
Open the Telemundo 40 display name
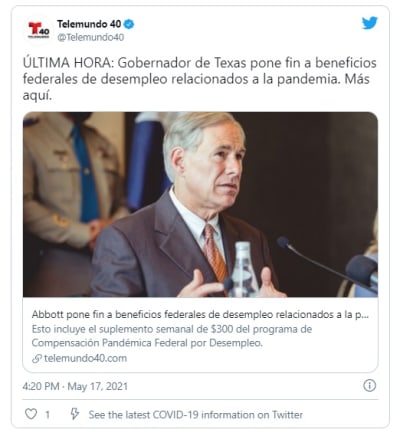[x=89, y=24]
